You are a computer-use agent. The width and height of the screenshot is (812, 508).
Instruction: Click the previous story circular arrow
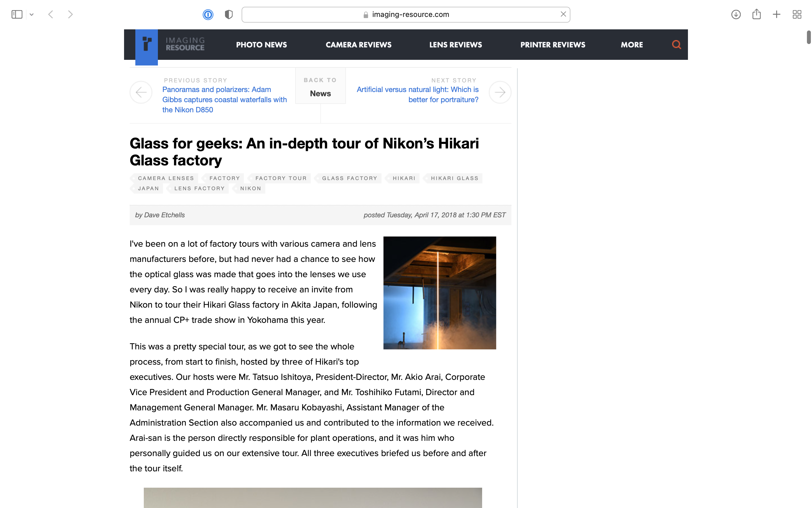tap(141, 92)
